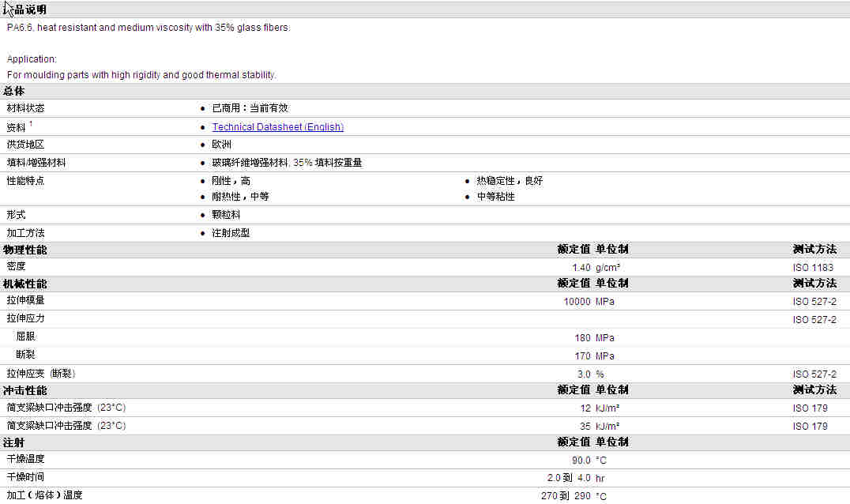Image resolution: width=850 pixels, height=504 pixels.
Task: Click the 'ISO 1183' test method
Action: 812,268
